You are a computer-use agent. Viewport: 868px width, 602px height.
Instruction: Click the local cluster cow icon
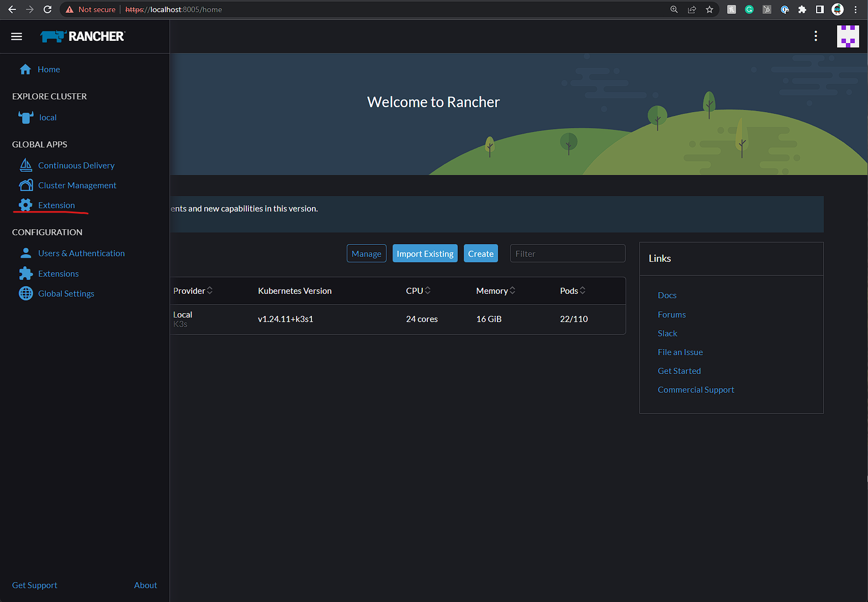tap(26, 117)
